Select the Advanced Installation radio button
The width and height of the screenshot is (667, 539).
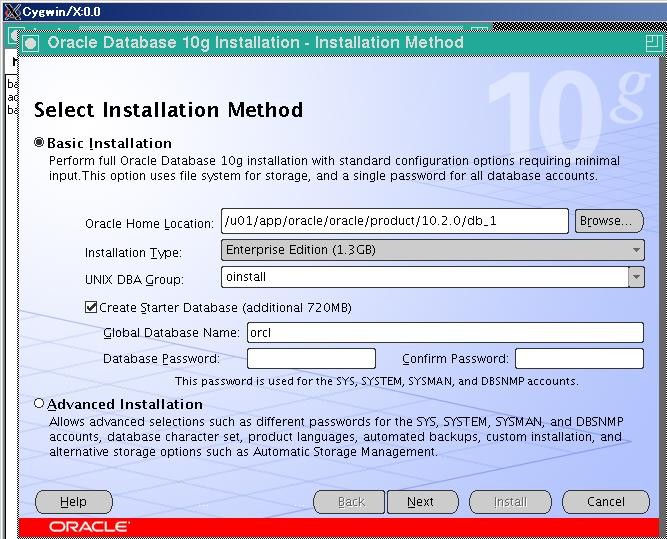39,403
